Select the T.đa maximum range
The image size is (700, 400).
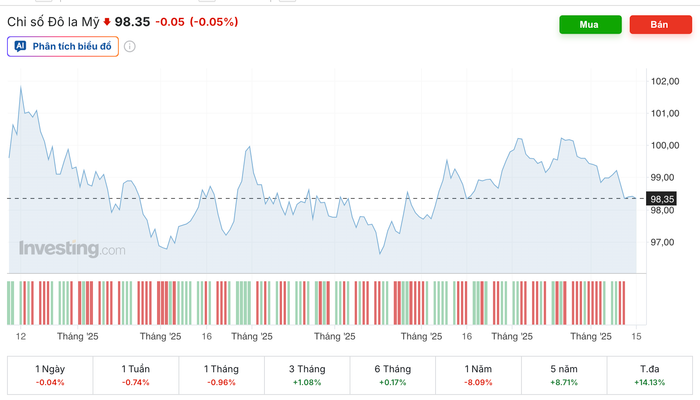coord(649,375)
